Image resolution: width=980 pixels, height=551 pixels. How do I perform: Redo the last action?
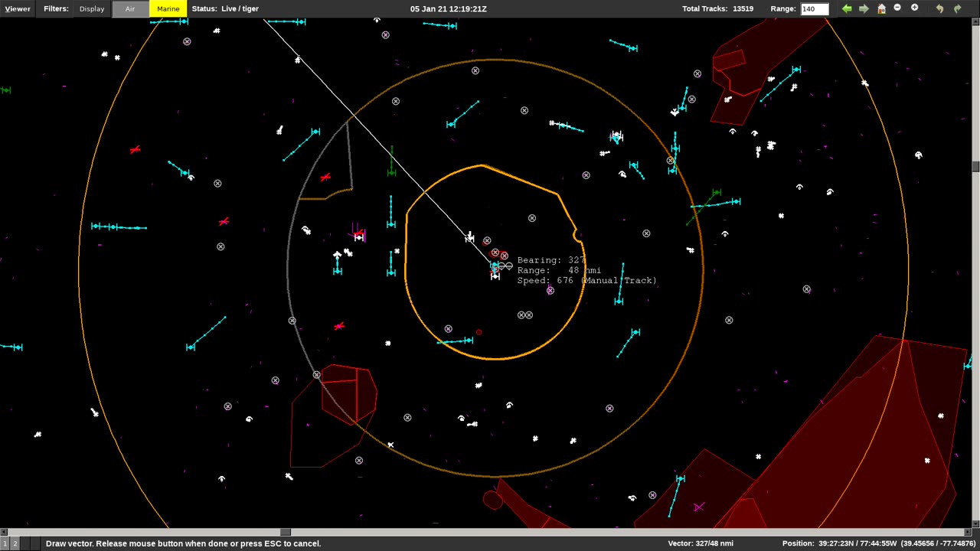[957, 8]
